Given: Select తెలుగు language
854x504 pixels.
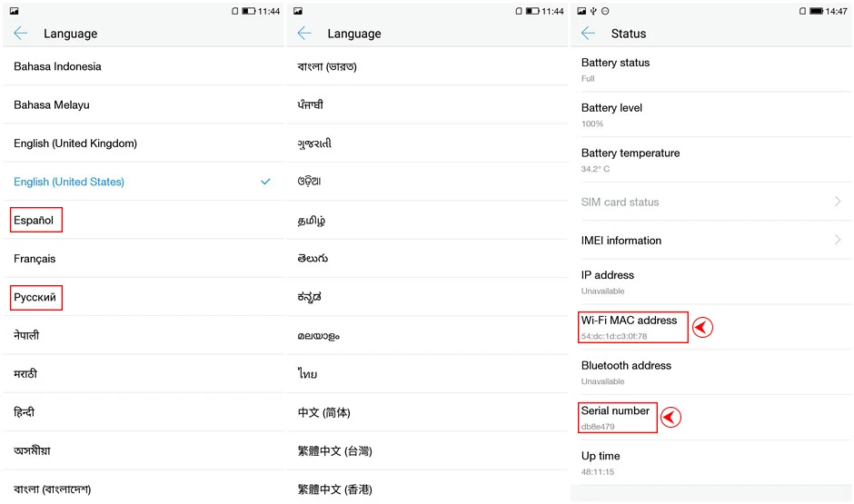Looking at the screenshot, I should pyautogui.click(x=428, y=259).
